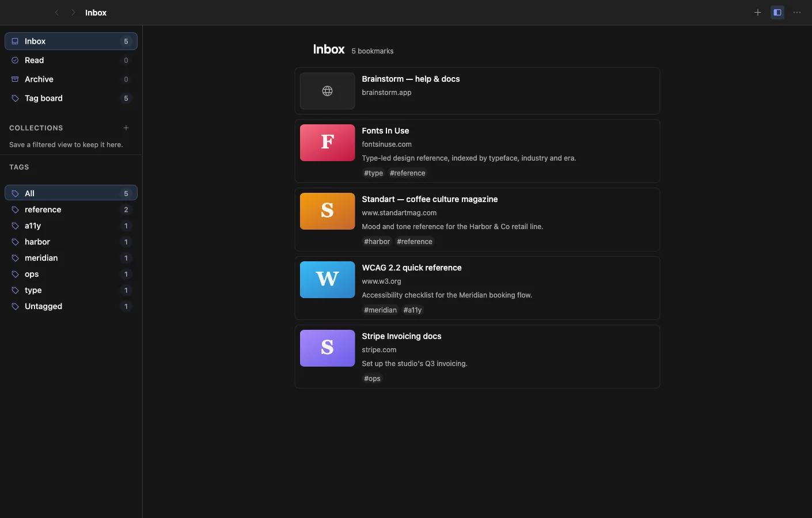812x518 pixels.
Task: Open the Read list
Action: click(71, 60)
